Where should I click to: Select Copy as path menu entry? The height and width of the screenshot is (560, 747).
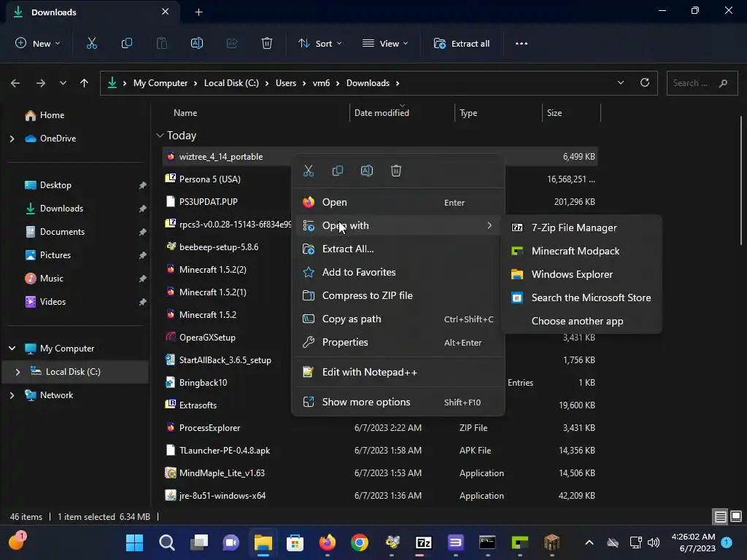399,319
